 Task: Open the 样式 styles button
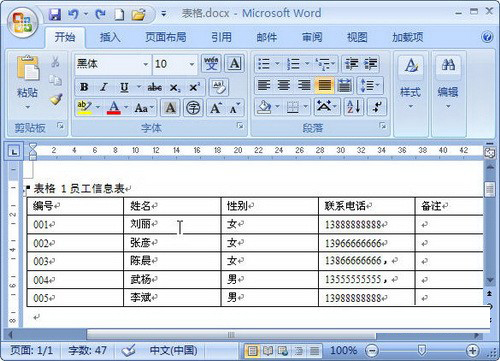(x=411, y=83)
